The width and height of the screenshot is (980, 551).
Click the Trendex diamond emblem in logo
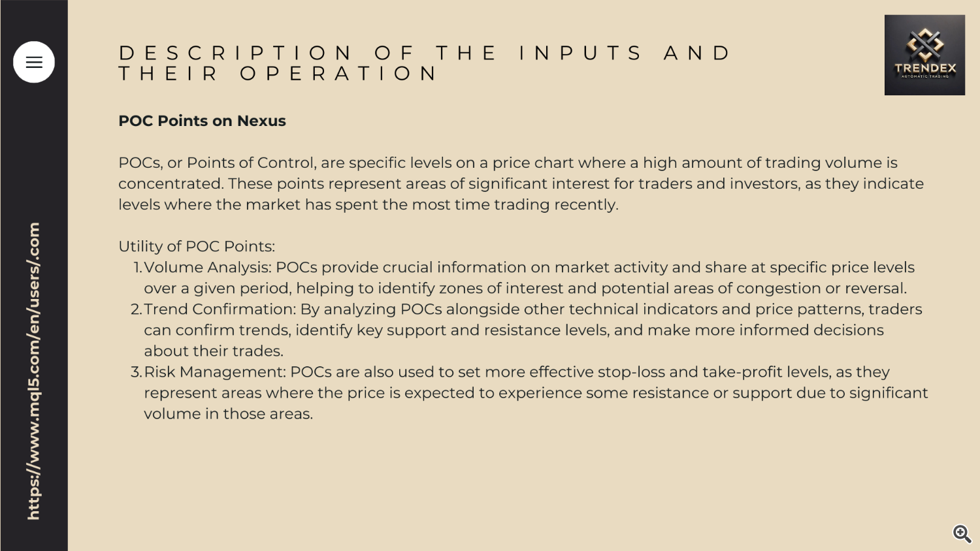coord(925,44)
